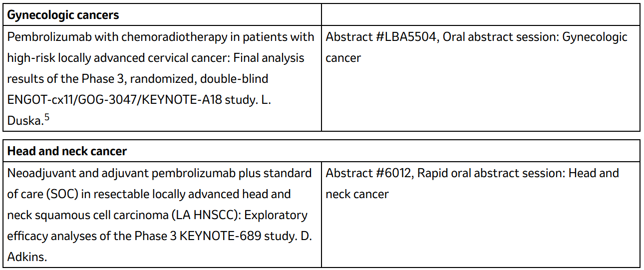
Task: Click the KEYNOTE-689 study name
Action: [x=239, y=236]
